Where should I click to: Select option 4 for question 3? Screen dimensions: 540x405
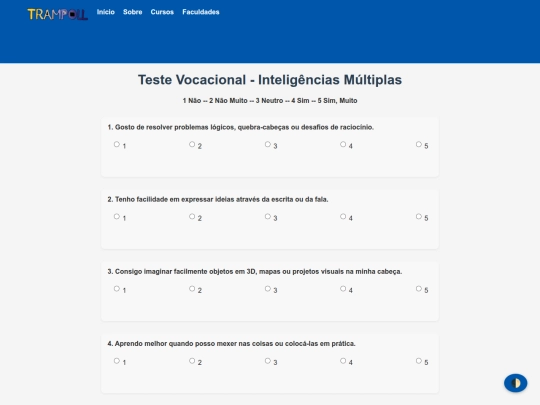[x=343, y=289]
